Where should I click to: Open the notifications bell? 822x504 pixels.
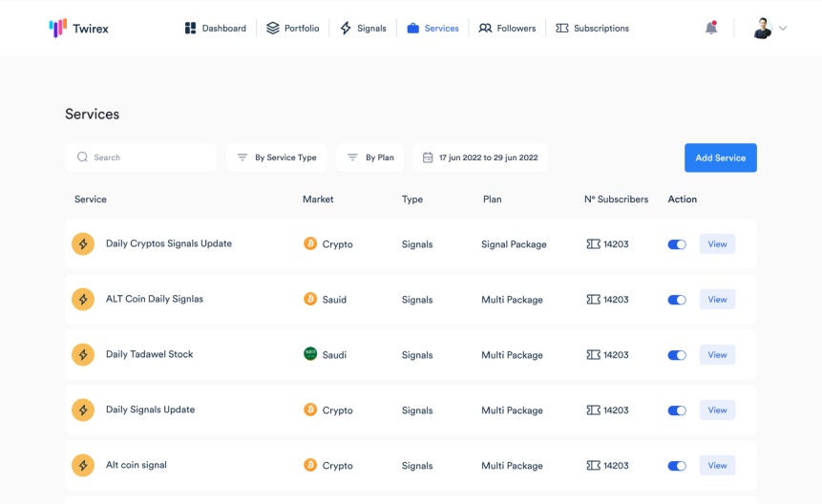pyautogui.click(x=711, y=28)
